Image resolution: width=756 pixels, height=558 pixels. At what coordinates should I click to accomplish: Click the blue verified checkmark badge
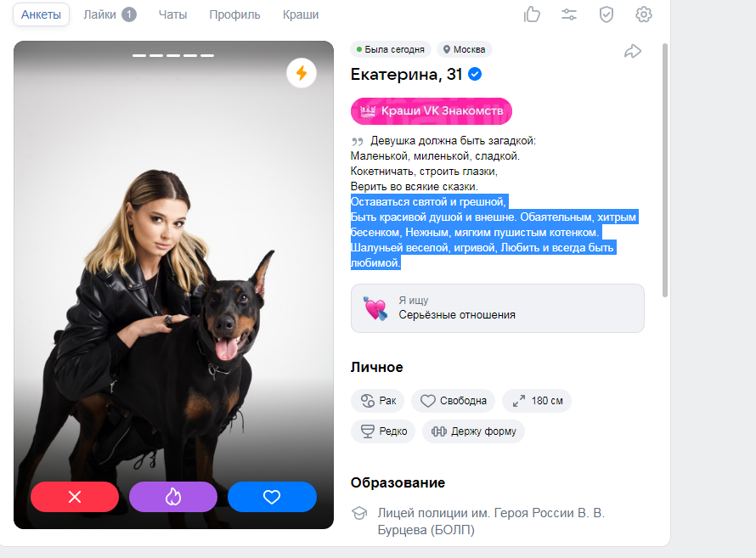(475, 74)
